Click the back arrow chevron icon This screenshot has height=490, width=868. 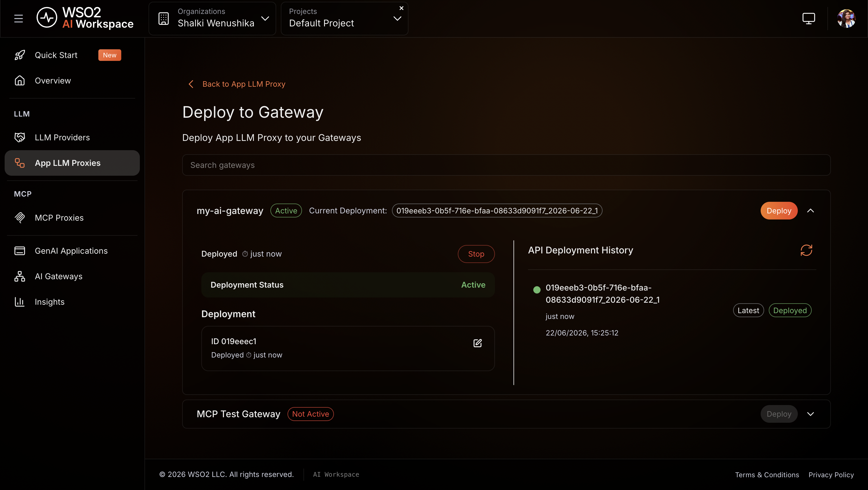coord(191,84)
